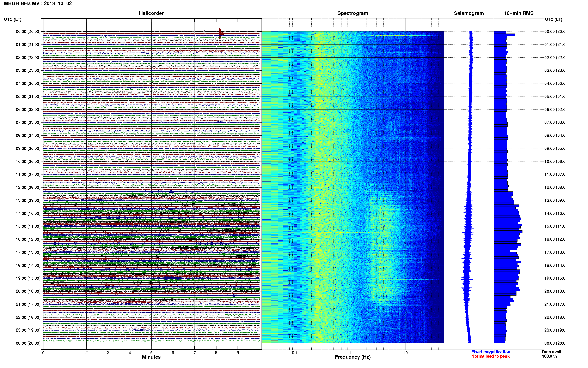Click the 'UTC (LT)' label above right axis
This screenshot has width=588, height=368.
(x=553, y=19)
